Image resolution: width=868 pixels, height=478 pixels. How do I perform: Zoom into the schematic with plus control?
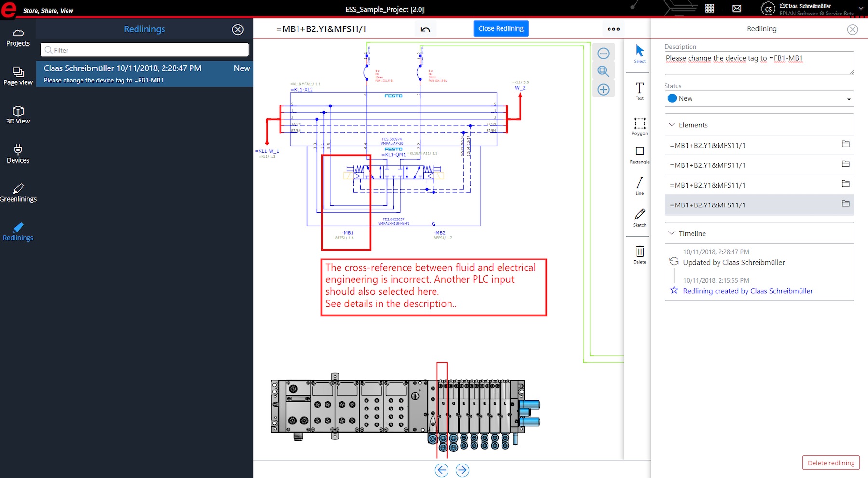603,89
